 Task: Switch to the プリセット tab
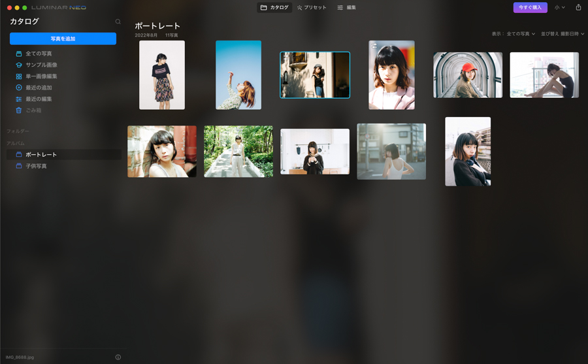(312, 8)
